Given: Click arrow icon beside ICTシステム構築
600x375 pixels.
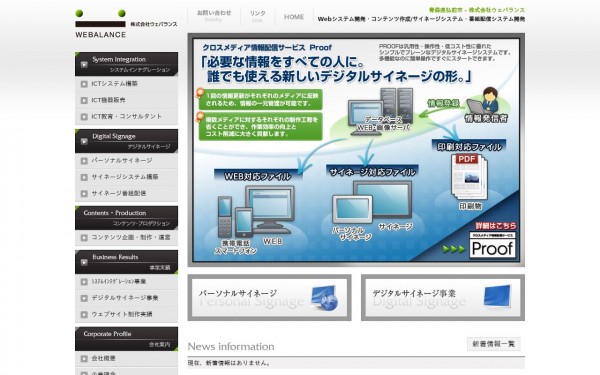Looking at the screenshot, I should 84,84.
